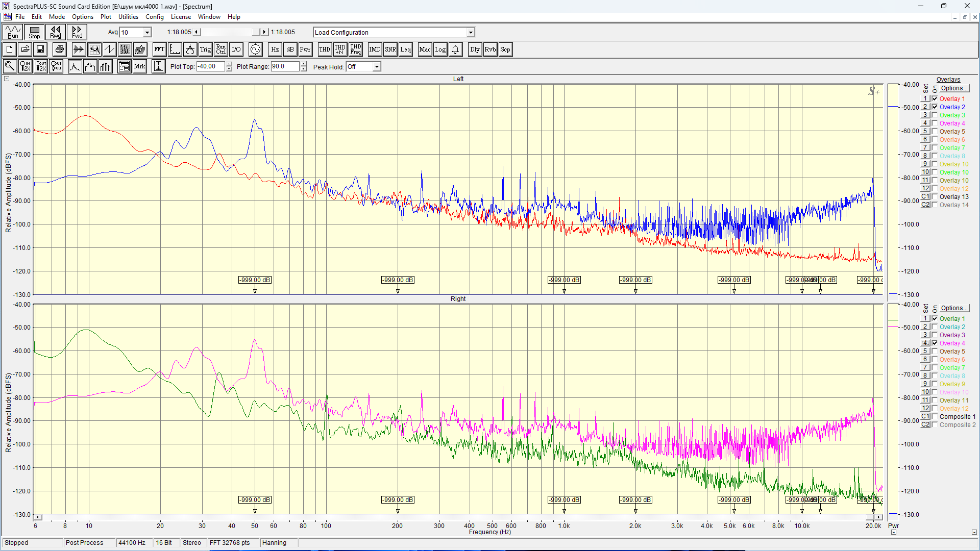The width and height of the screenshot is (980, 551).
Task: Open the Utilities menu
Action: pos(128,17)
